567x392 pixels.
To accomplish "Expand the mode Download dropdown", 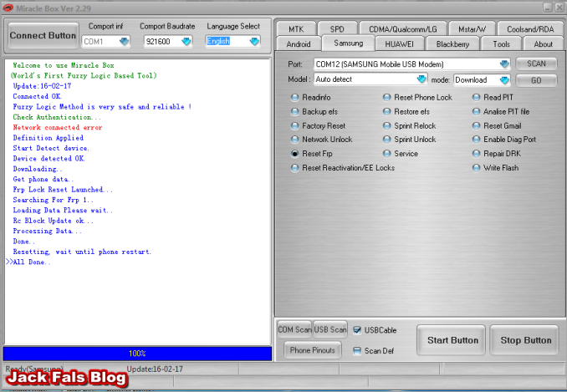I will click(x=504, y=80).
